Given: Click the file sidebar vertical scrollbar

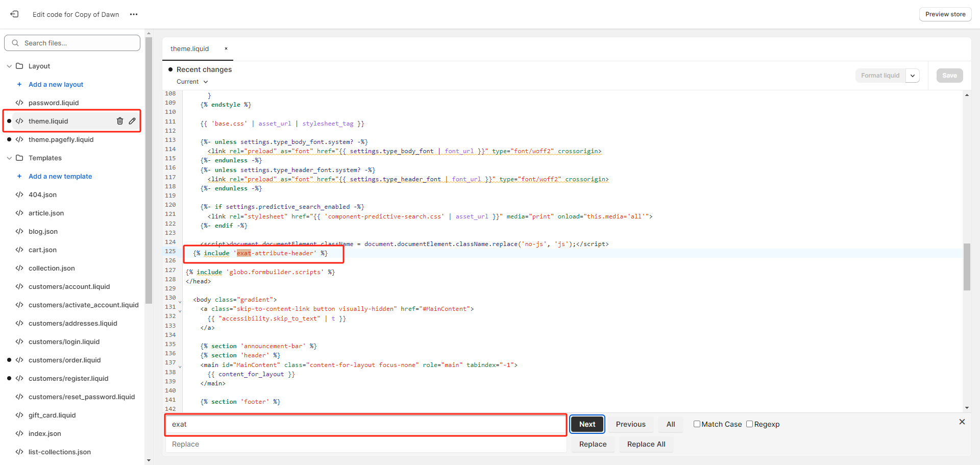Looking at the screenshot, I should 149,171.
